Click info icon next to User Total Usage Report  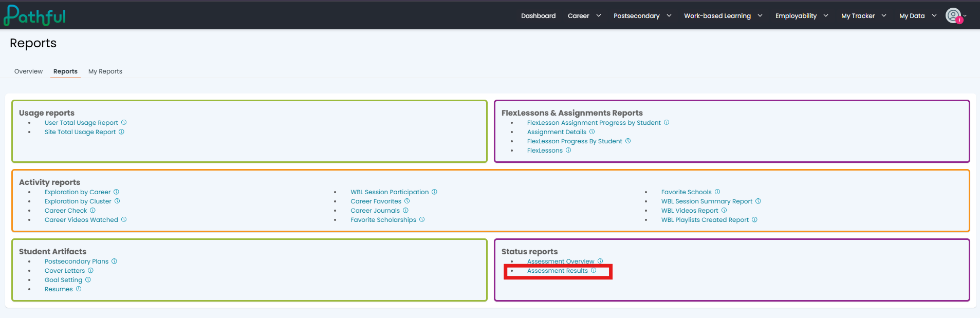pyautogui.click(x=124, y=122)
